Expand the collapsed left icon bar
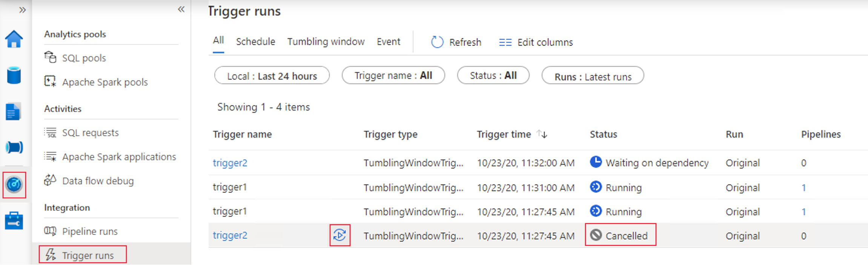 point(23,9)
